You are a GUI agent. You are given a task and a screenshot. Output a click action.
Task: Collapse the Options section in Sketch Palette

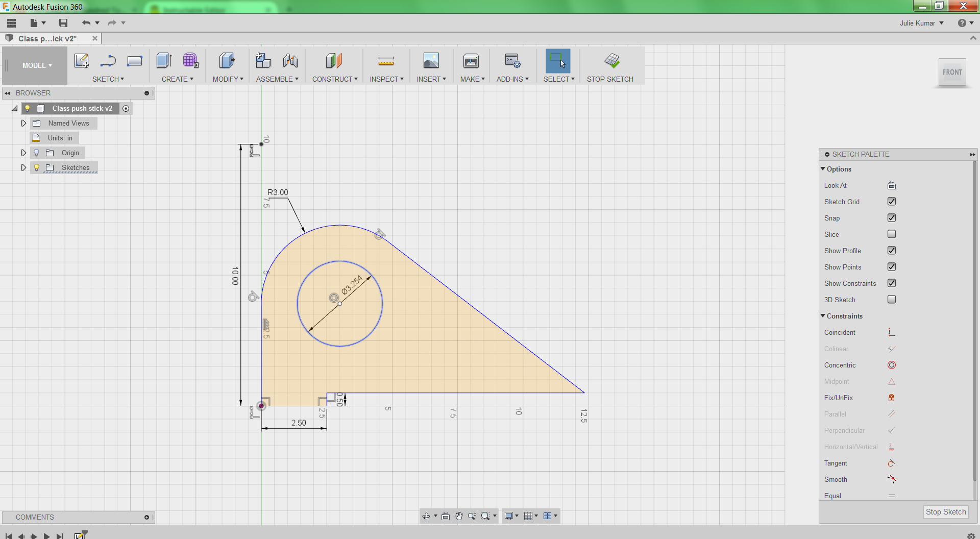pos(823,169)
